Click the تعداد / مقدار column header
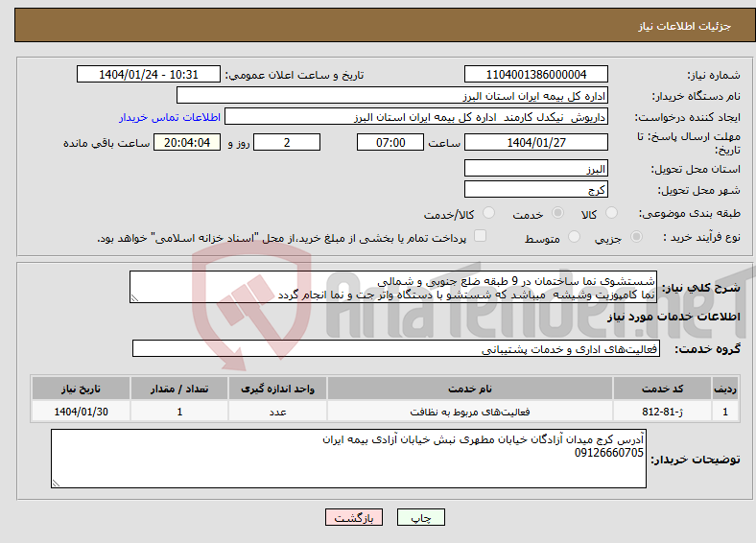 point(179,389)
